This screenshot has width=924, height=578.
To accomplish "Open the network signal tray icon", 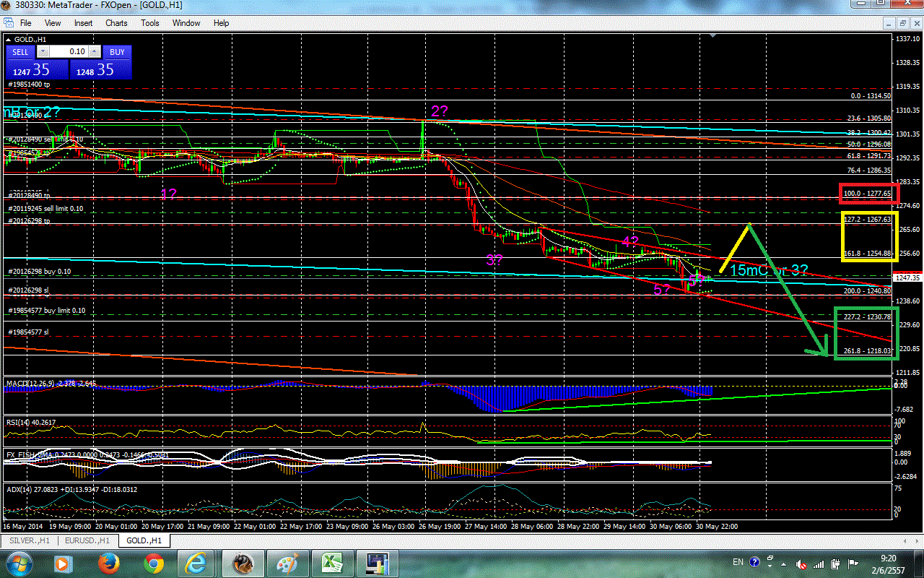I will pos(818,563).
